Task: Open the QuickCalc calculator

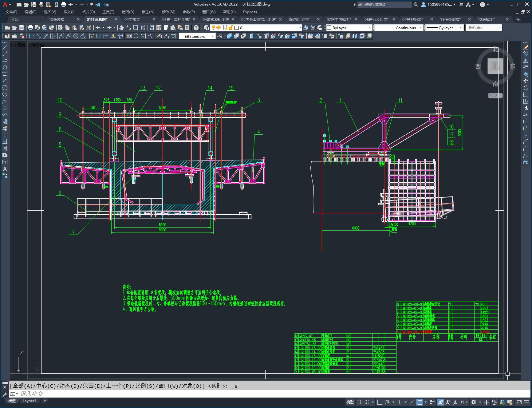Action: tap(187, 28)
